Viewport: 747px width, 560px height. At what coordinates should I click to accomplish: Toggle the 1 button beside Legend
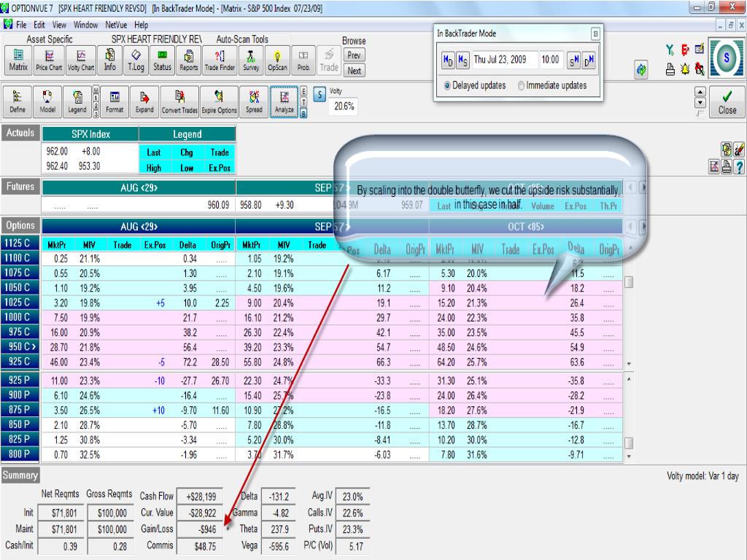pyautogui.click(x=96, y=98)
